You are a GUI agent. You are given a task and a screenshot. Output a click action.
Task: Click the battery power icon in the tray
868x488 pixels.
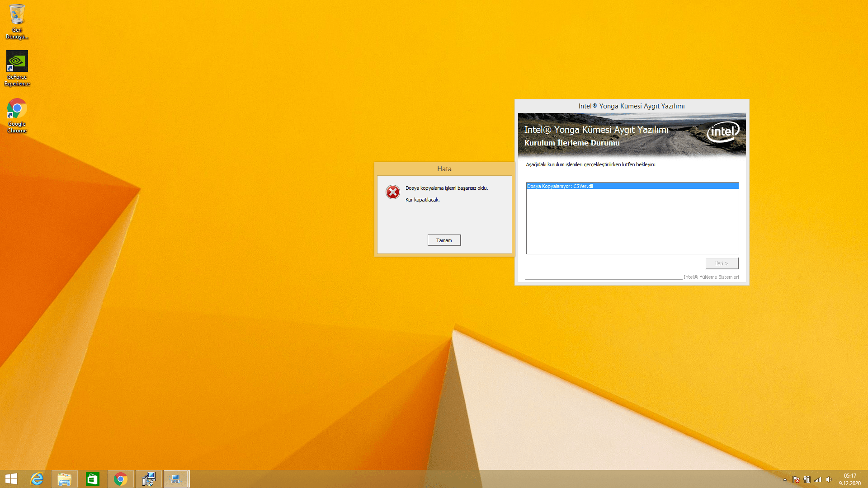807,479
